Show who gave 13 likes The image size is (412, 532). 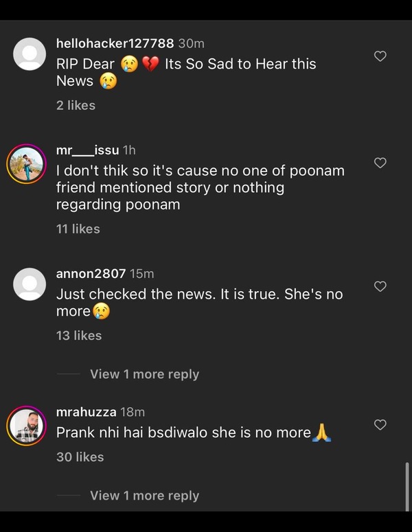coord(78,335)
